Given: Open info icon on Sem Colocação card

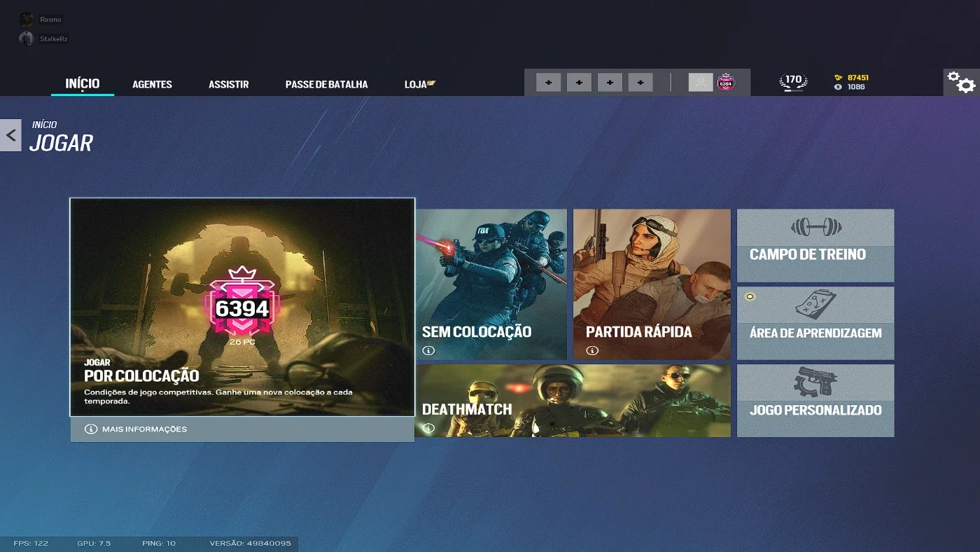Looking at the screenshot, I should point(428,350).
